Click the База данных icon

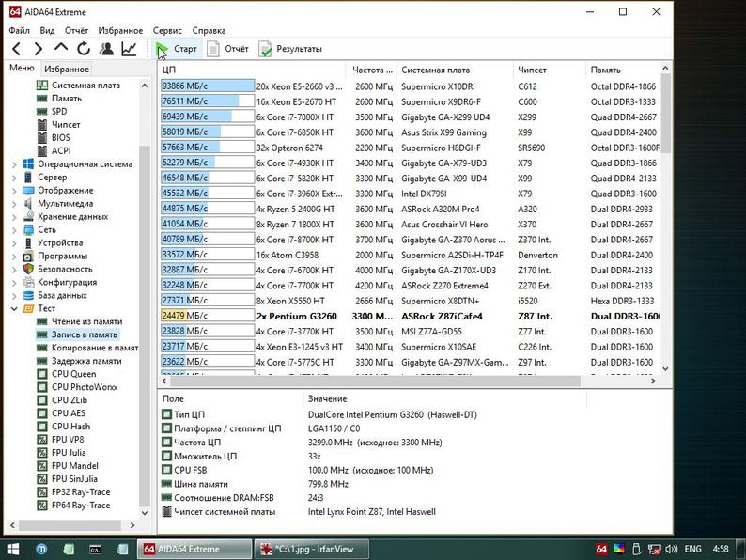tap(28, 295)
